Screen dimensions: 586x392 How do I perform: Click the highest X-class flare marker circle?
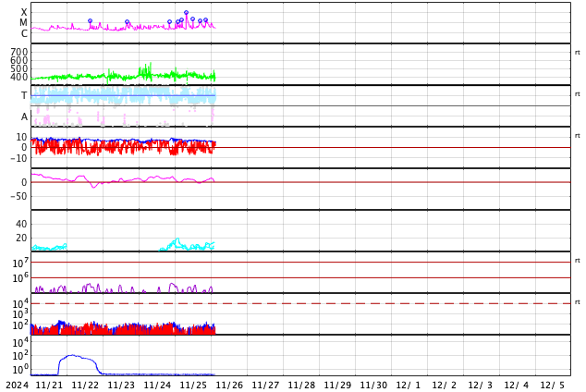point(186,13)
